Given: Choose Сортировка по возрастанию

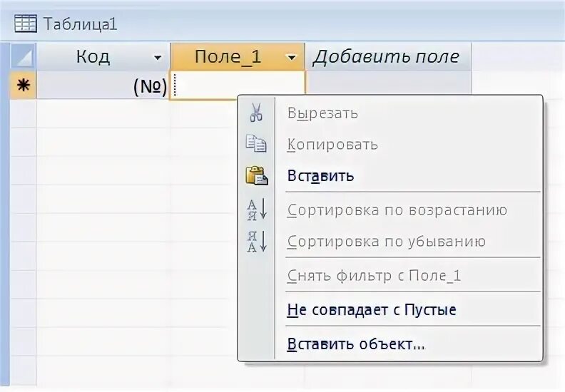Looking at the screenshot, I should pyautogui.click(x=397, y=210).
